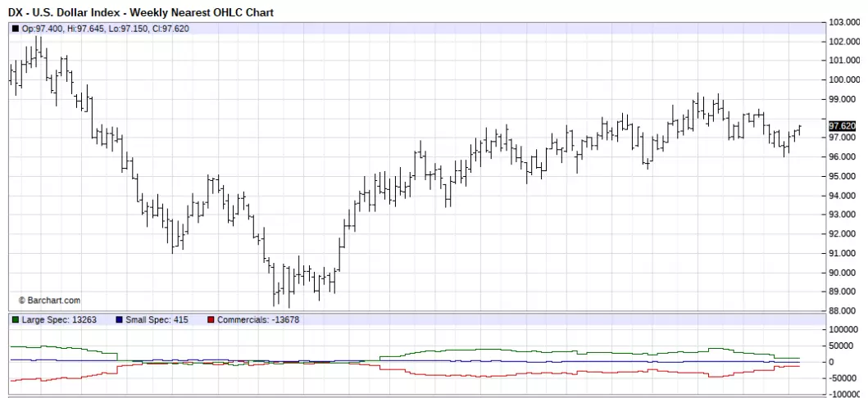Click the Cl:97.620 close value readout
The height and width of the screenshot is (398, 868).
pyautogui.click(x=170, y=29)
